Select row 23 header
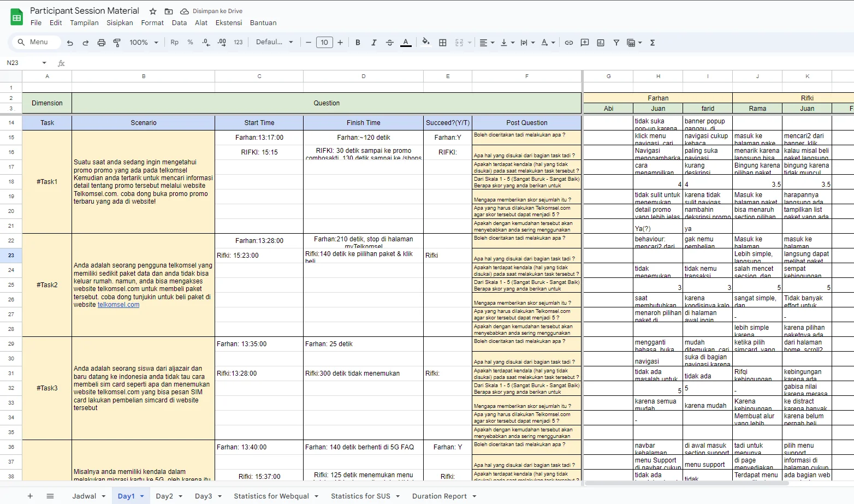The width and height of the screenshot is (854, 504). click(x=11, y=255)
